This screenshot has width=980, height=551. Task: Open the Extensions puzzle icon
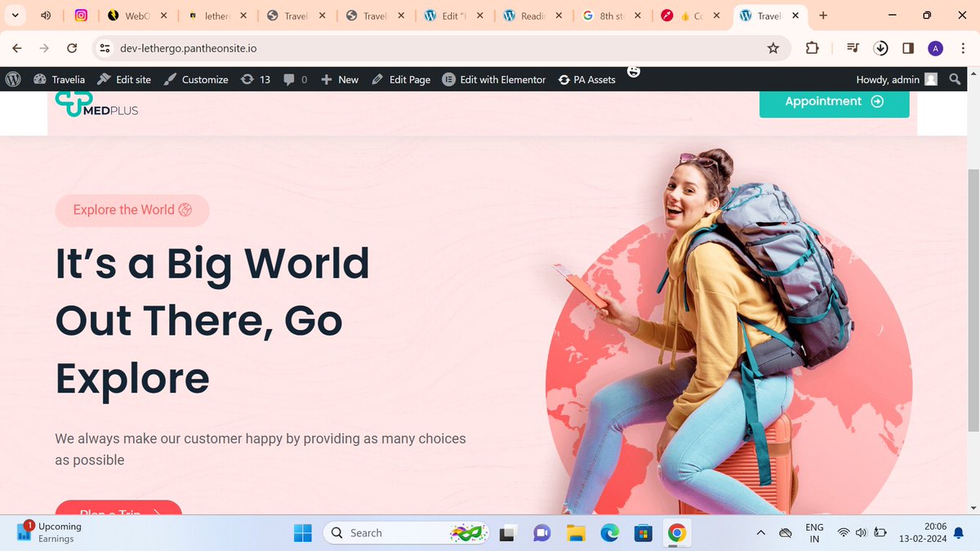click(x=812, y=48)
